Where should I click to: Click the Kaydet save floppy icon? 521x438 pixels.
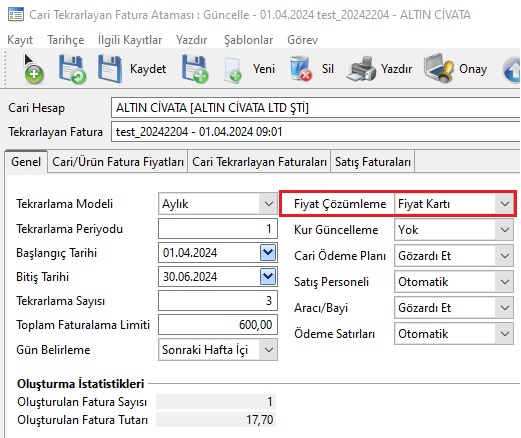point(110,69)
